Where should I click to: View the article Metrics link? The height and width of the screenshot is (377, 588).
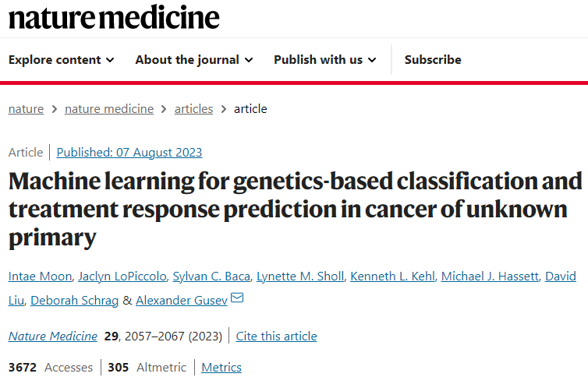click(x=221, y=368)
